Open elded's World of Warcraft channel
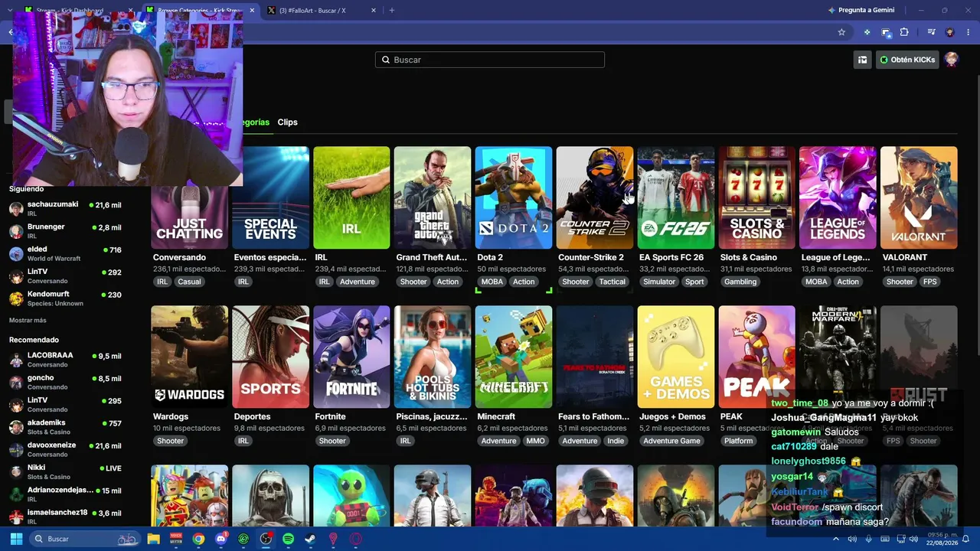The width and height of the screenshot is (980, 551). pyautogui.click(x=65, y=253)
